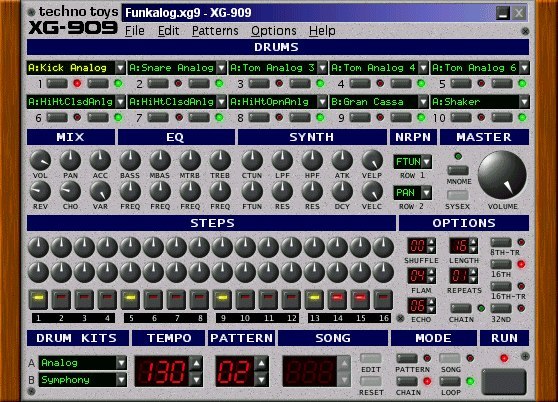Open the Help menu
The image size is (558, 402).
click(322, 31)
